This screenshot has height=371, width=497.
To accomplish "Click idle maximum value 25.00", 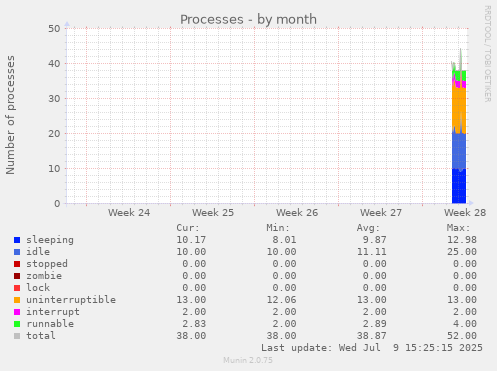I will pos(462,252).
